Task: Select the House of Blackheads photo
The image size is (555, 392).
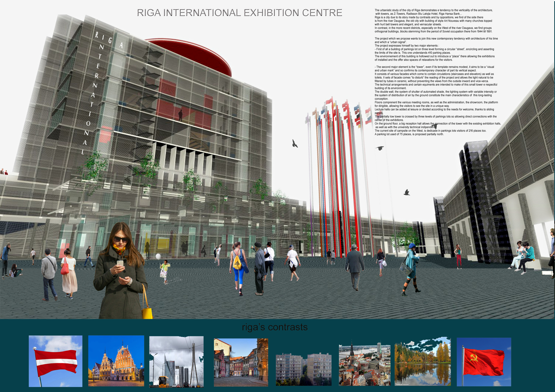Action: [116, 360]
